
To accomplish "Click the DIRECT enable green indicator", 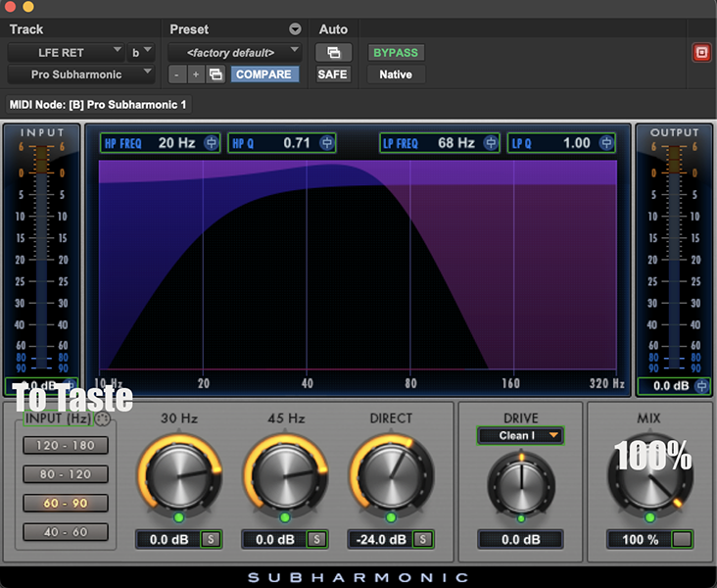I will point(391,517).
